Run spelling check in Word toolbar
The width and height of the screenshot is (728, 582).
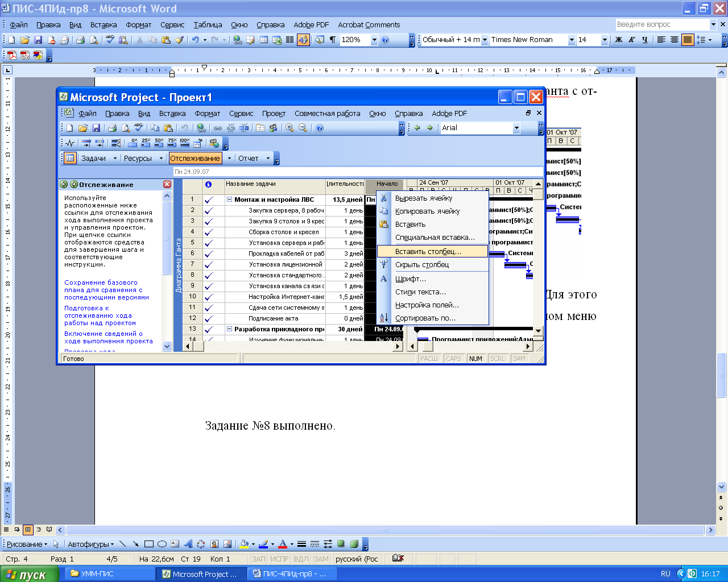[110, 40]
